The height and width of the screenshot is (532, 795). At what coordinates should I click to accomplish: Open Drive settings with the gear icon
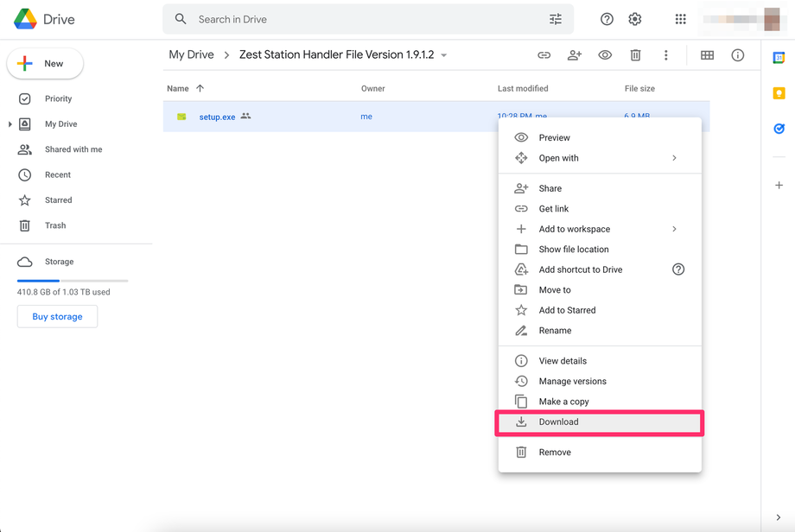(634, 18)
